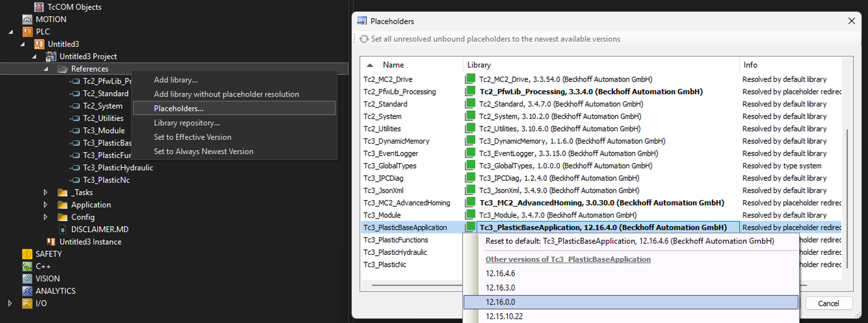This screenshot has height=323, width=868.
Task: Click the SAFETY node icon
Action: pos(27,254)
